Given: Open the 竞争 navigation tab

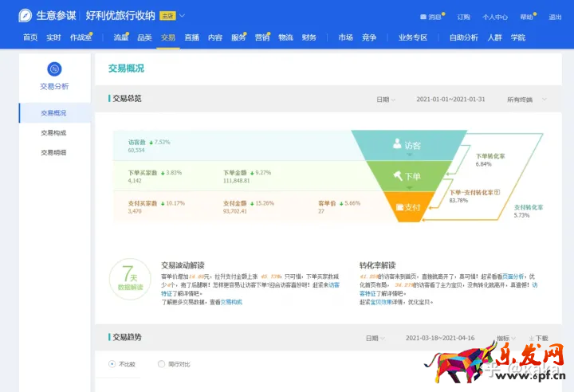Looking at the screenshot, I should click(368, 37).
